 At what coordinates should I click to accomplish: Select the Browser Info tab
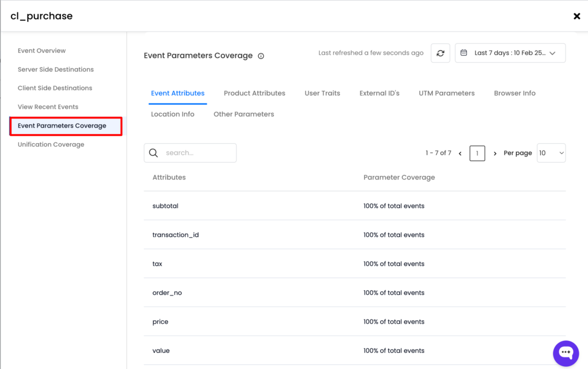click(514, 93)
